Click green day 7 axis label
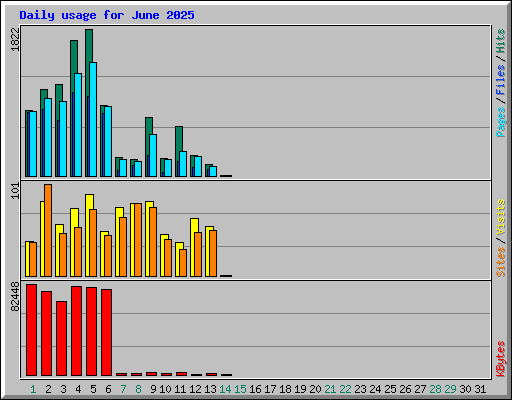 click(123, 389)
